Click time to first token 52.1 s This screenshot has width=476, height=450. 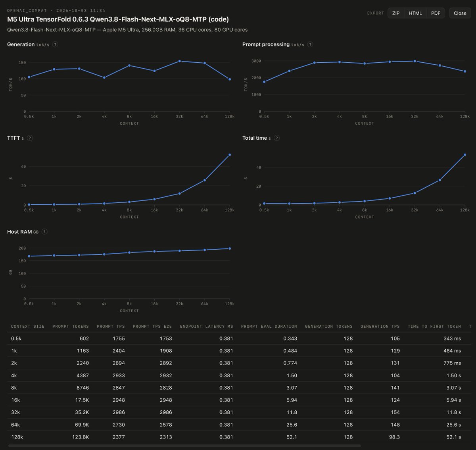(454, 437)
